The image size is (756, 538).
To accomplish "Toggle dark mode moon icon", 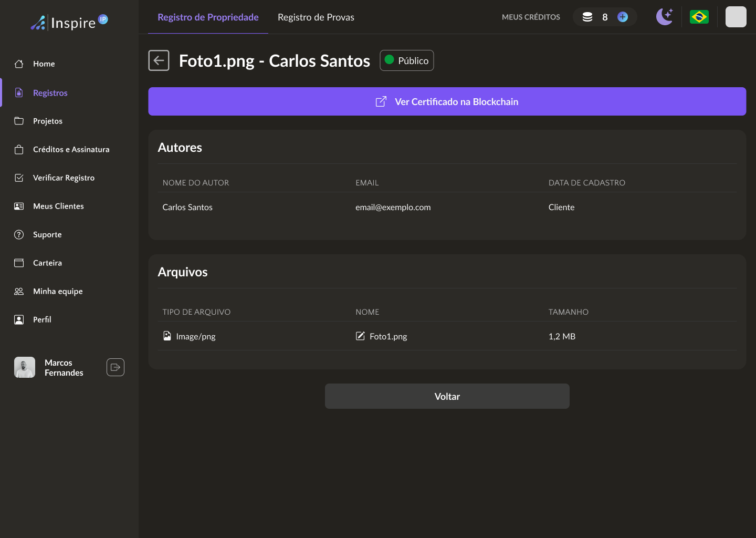I will pos(665,17).
